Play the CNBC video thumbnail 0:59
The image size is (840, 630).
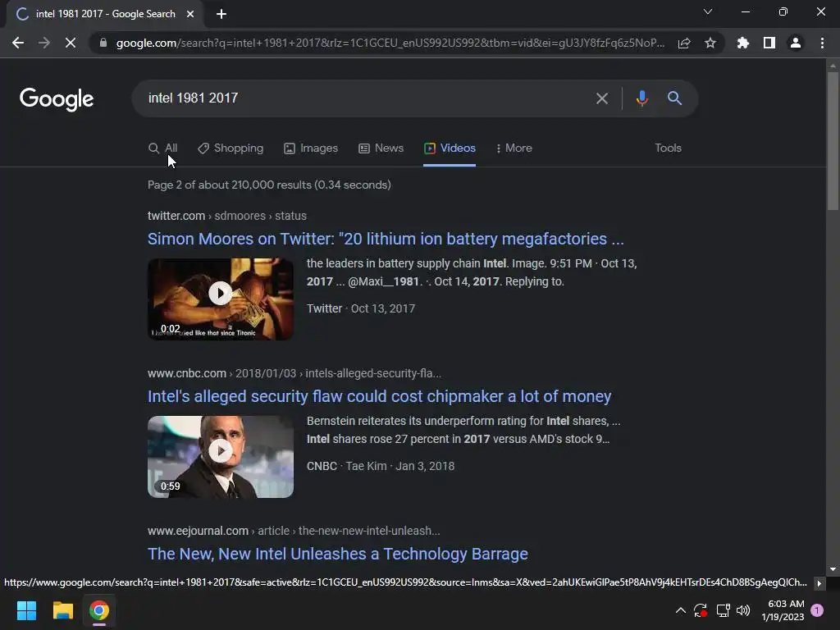tap(221, 457)
